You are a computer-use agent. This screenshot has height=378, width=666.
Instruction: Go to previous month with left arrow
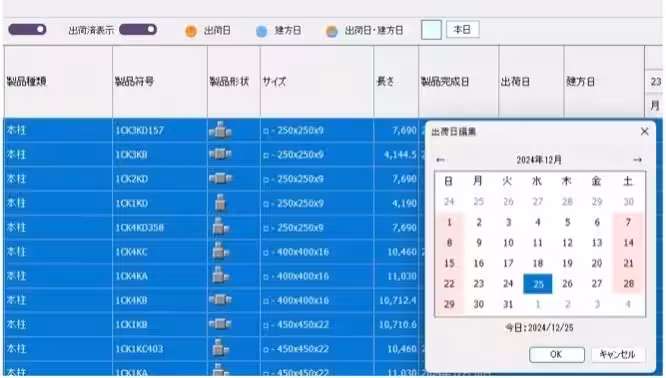click(x=440, y=160)
